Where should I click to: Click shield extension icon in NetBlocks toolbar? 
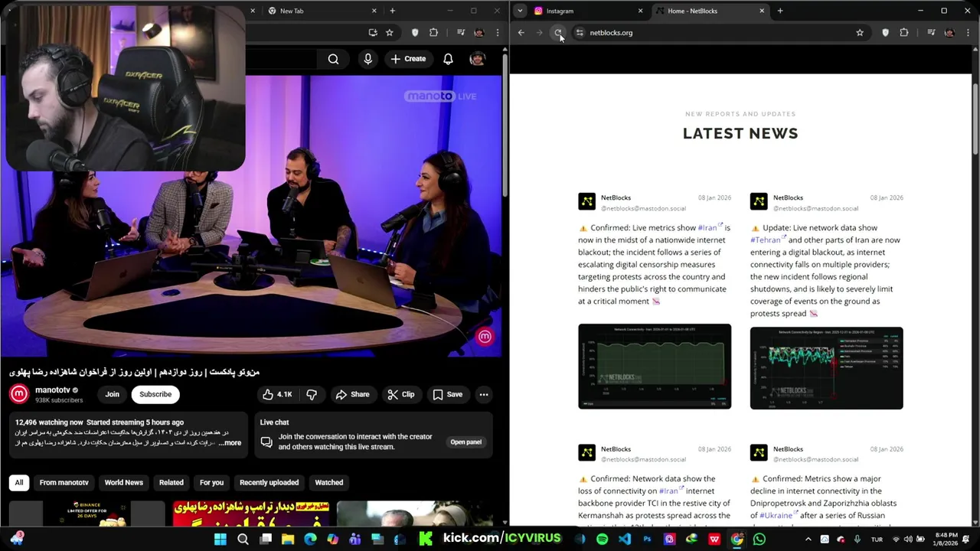pos(886,33)
